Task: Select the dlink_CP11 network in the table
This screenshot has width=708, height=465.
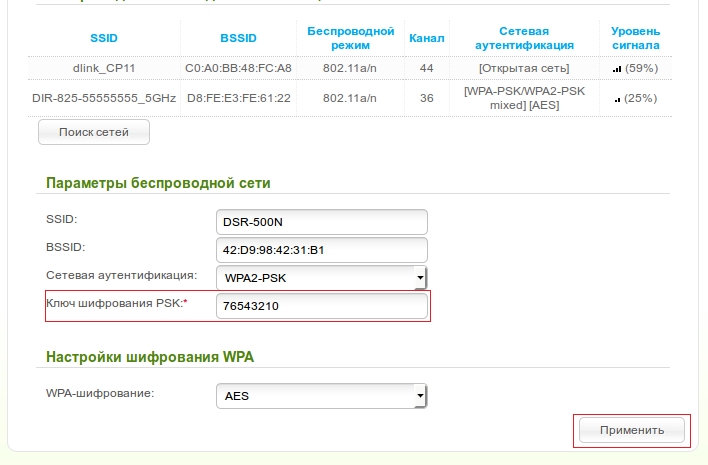Action: (x=104, y=68)
